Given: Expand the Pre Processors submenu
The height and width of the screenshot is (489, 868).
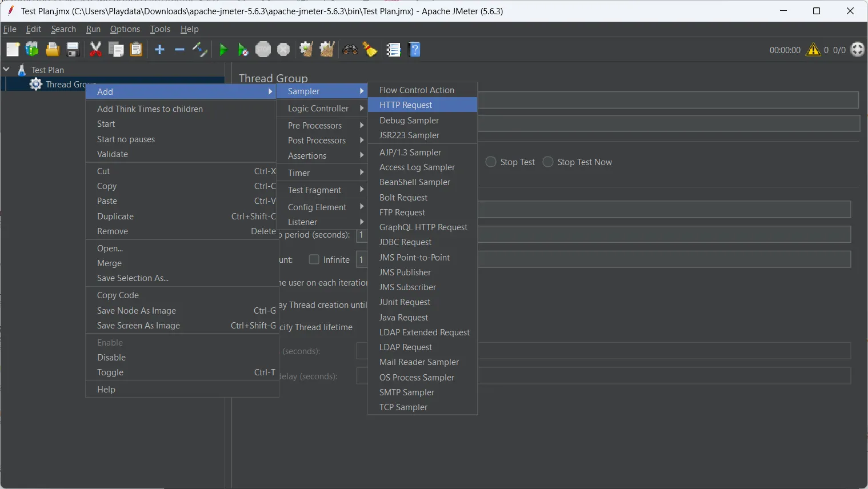Looking at the screenshot, I should (x=322, y=126).
